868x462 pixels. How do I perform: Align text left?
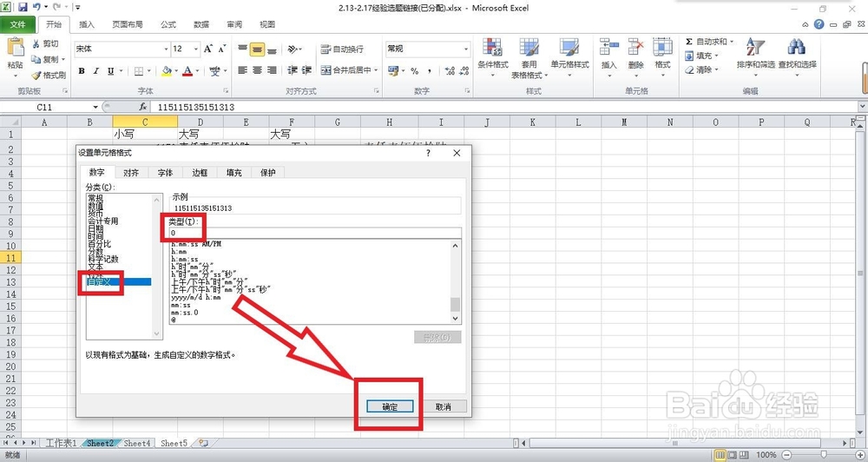(242, 70)
